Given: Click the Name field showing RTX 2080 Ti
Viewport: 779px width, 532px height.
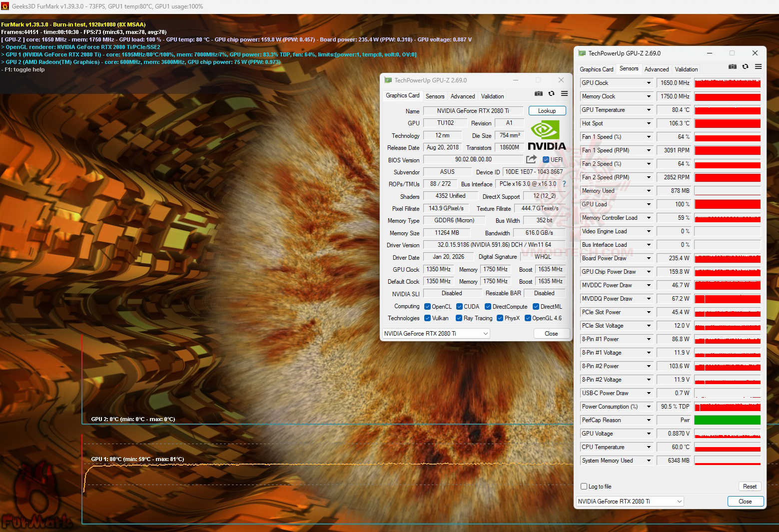Looking at the screenshot, I should click(x=473, y=111).
